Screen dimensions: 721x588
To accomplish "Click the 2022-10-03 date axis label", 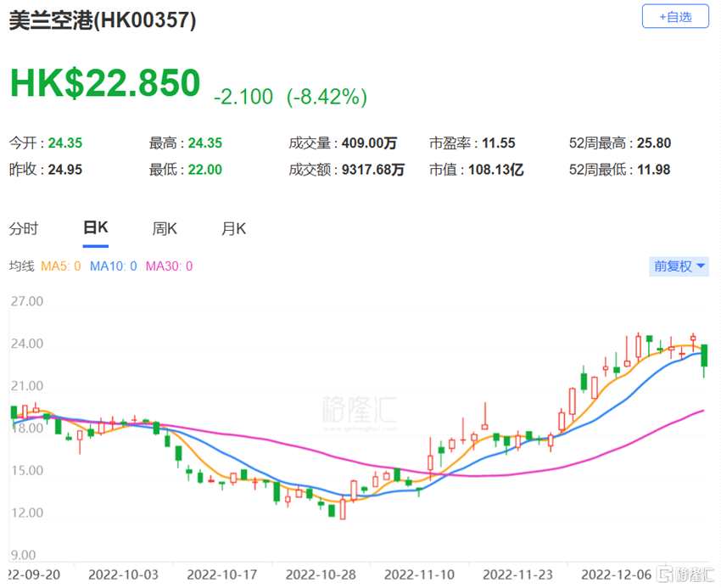I will click(x=123, y=574).
